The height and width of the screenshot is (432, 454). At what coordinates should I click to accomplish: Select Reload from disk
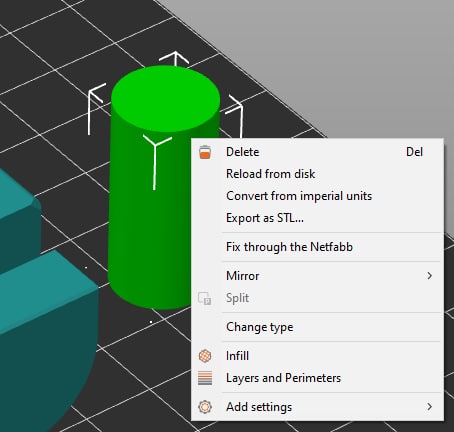pos(317,174)
